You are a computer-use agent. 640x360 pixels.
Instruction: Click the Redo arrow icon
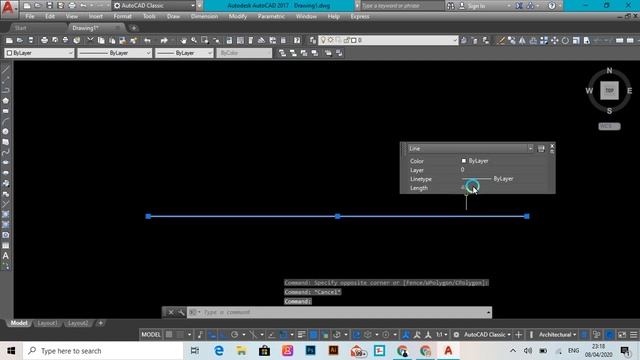point(164,40)
